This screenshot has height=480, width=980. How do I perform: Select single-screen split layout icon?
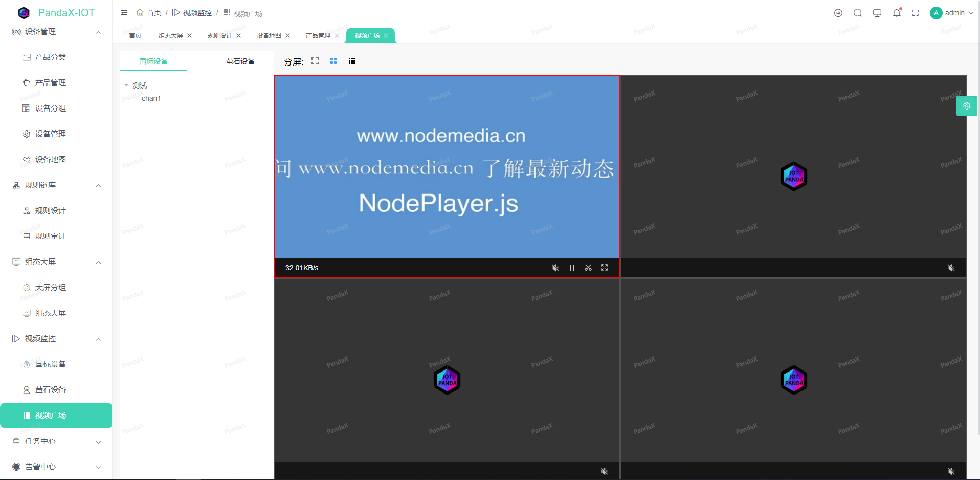click(x=315, y=61)
